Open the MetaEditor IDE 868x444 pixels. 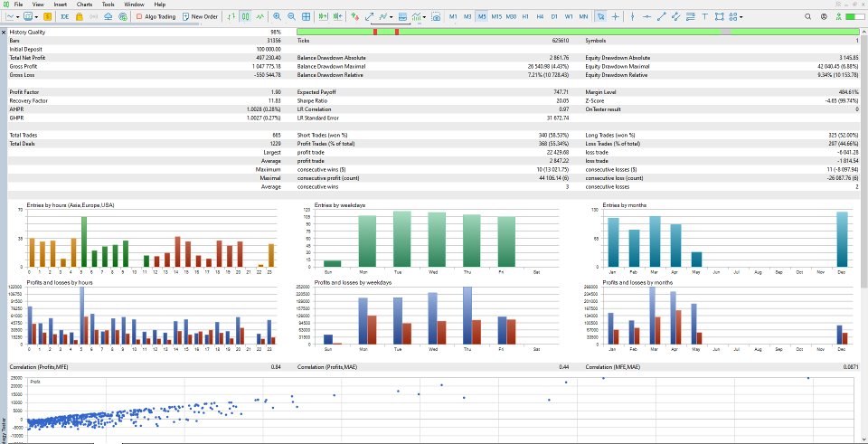pyautogui.click(x=65, y=16)
